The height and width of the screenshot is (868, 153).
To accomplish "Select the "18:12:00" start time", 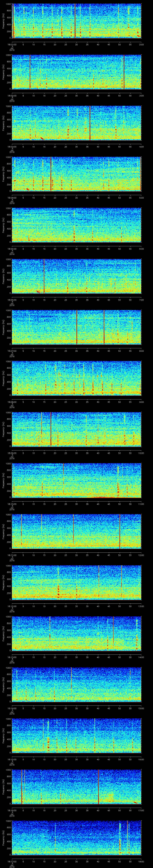I will 12,606.
